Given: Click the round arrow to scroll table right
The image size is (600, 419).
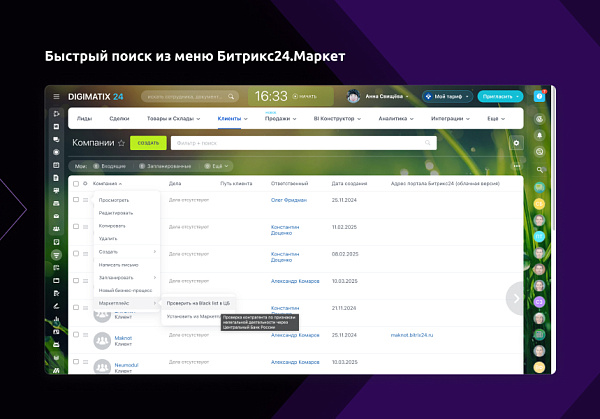Looking at the screenshot, I should point(515,298).
